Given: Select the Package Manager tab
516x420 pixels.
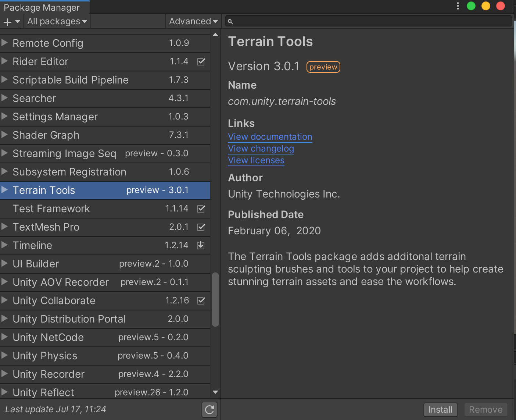Looking at the screenshot, I should pyautogui.click(x=42, y=7).
